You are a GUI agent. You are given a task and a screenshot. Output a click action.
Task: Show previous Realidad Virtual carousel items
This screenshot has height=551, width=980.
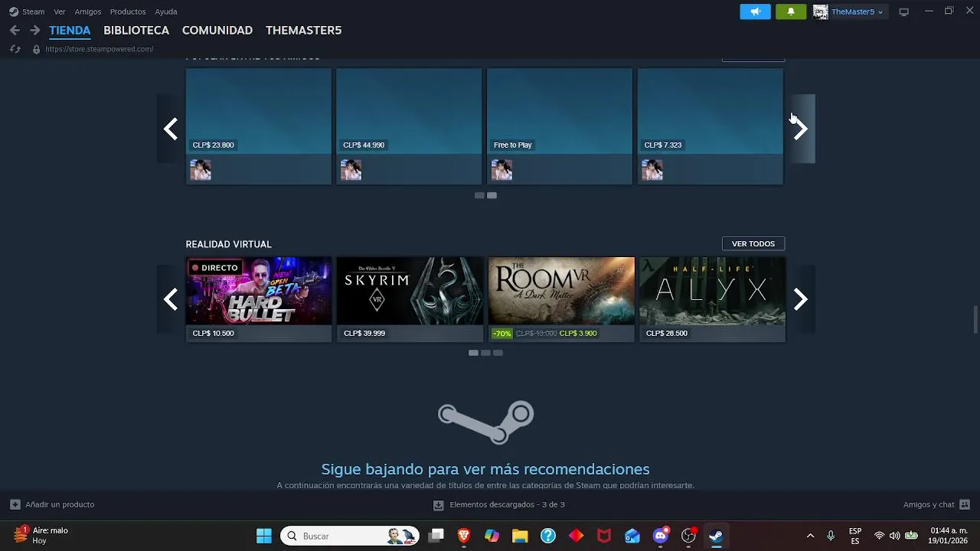[x=171, y=299]
